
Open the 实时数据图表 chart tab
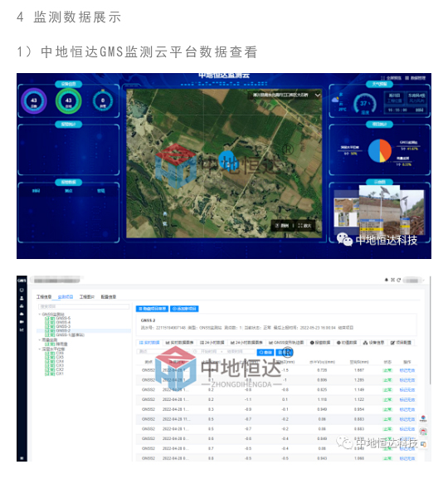pos(179,343)
